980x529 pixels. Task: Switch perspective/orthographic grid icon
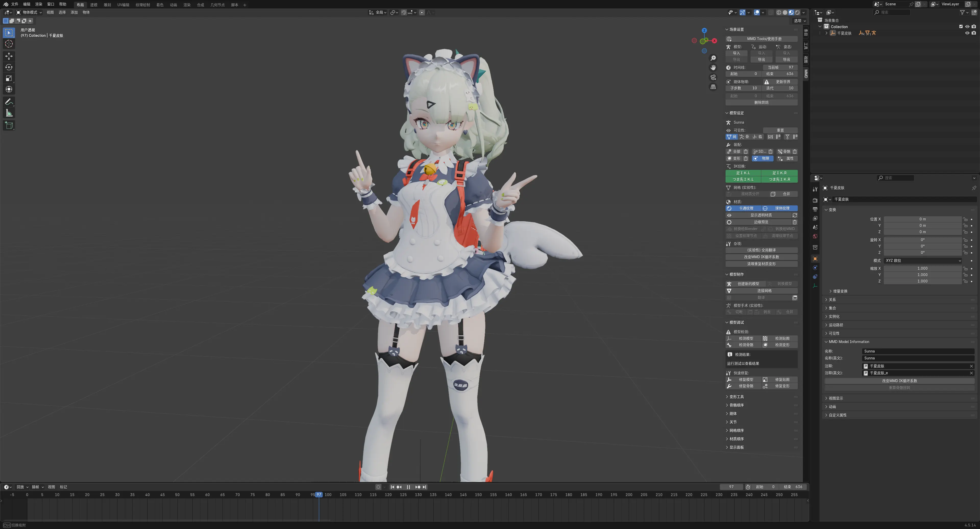click(713, 87)
